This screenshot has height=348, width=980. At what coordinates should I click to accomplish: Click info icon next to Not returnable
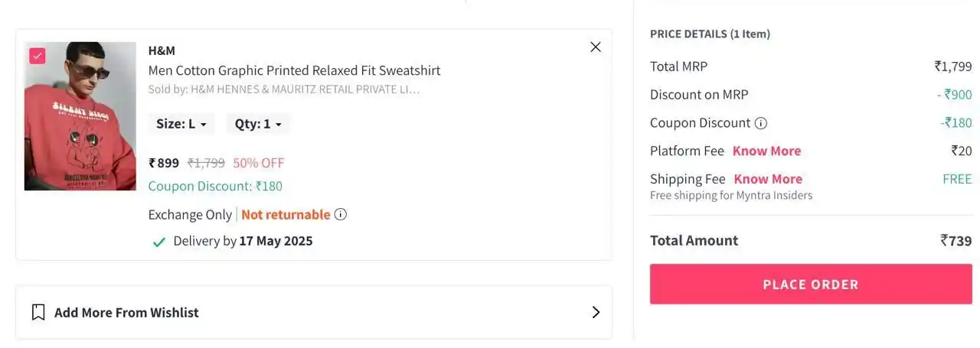341,214
